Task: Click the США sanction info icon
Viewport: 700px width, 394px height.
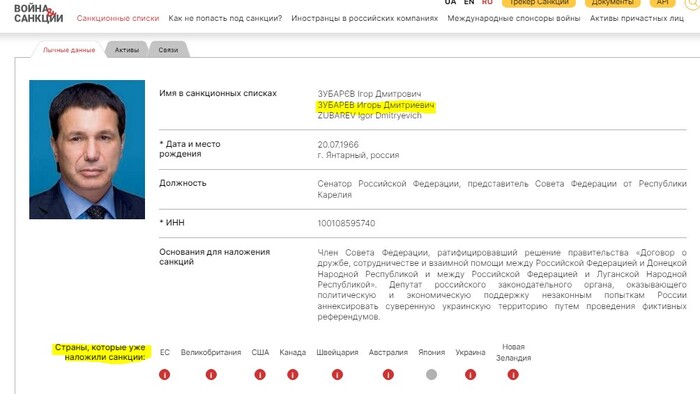Action: click(260, 374)
